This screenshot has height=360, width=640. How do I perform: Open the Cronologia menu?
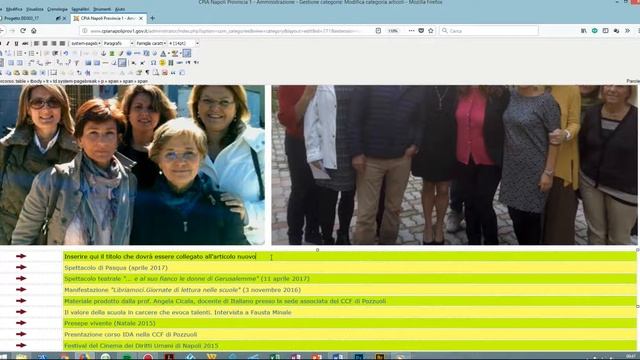tap(57, 9)
